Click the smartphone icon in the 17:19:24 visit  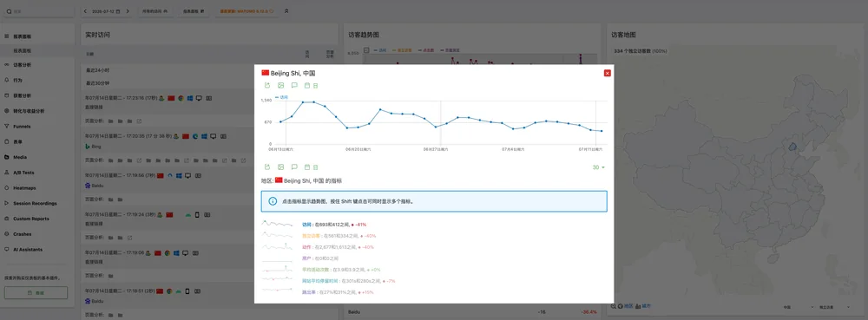[x=197, y=214]
